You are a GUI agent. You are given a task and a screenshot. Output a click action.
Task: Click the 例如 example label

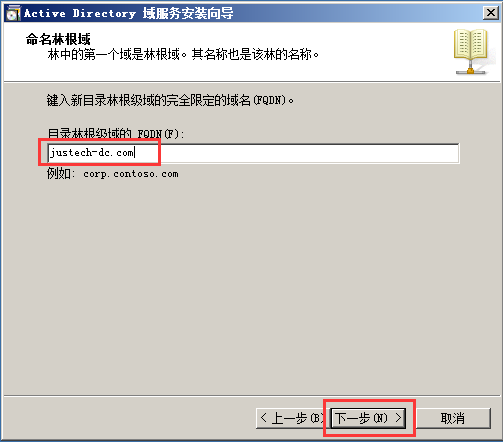click(x=61, y=174)
